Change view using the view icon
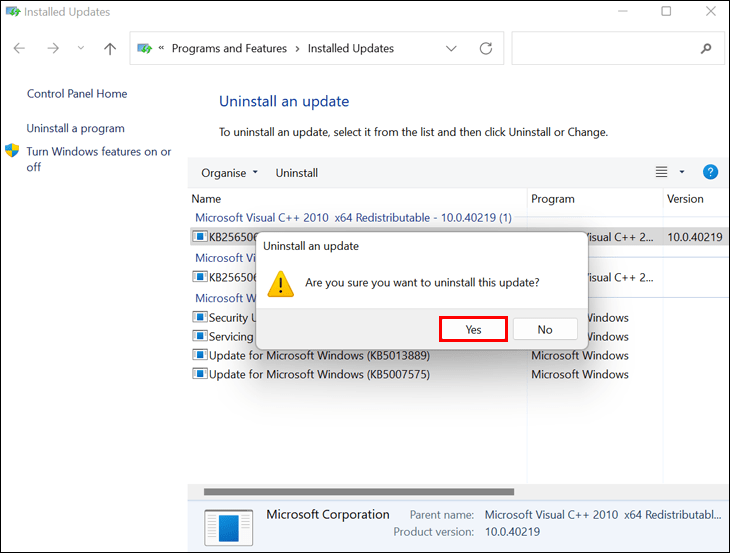730x553 pixels. [x=661, y=172]
